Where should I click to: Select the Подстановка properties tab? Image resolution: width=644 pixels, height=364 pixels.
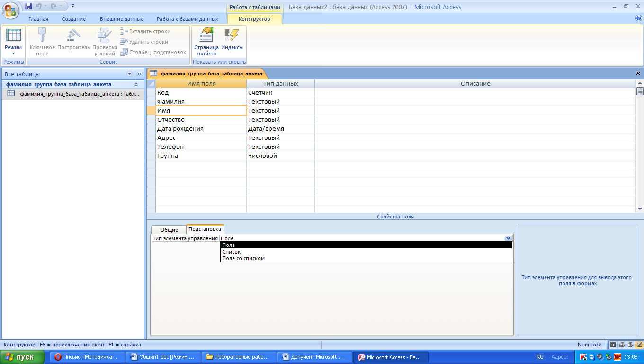click(x=205, y=229)
